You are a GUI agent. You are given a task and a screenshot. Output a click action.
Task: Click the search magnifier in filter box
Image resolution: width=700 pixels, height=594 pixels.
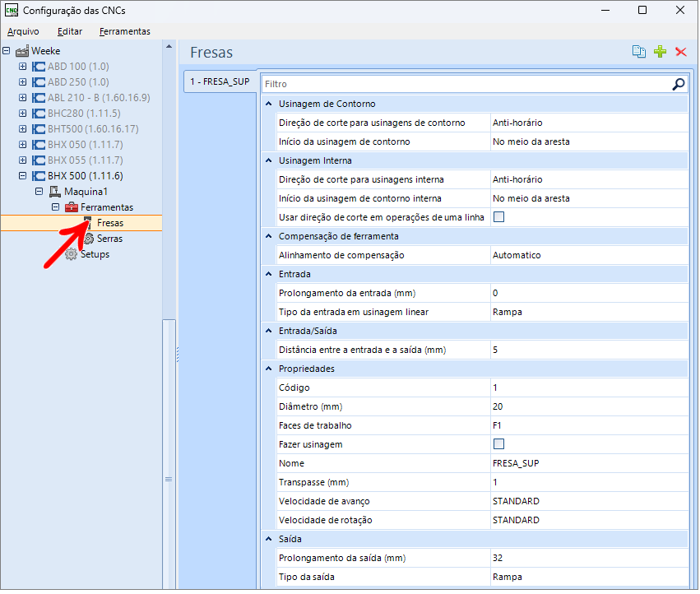tap(678, 84)
